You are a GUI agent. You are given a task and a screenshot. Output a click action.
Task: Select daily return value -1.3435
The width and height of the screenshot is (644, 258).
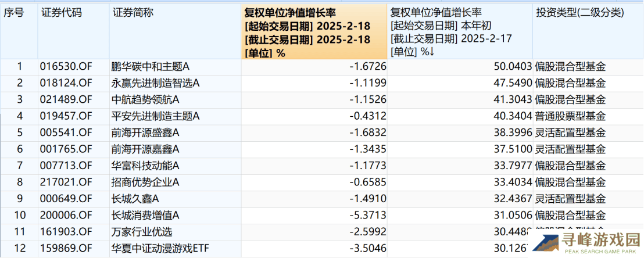coord(368,149)
